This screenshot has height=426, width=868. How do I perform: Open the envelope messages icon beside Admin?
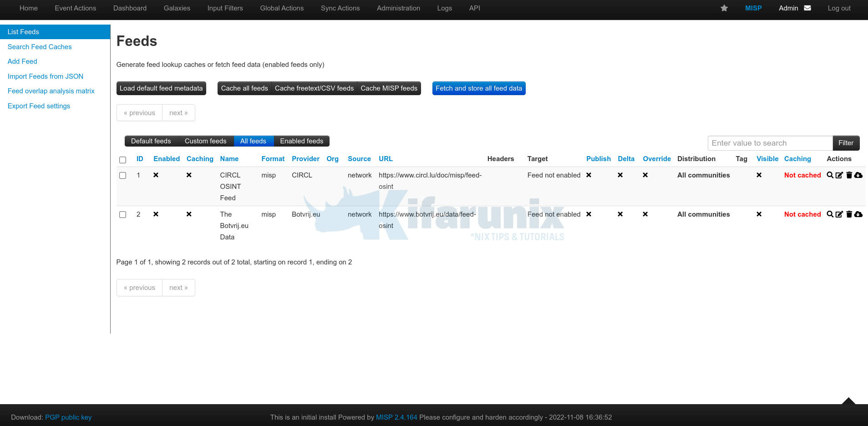[807, 8]
